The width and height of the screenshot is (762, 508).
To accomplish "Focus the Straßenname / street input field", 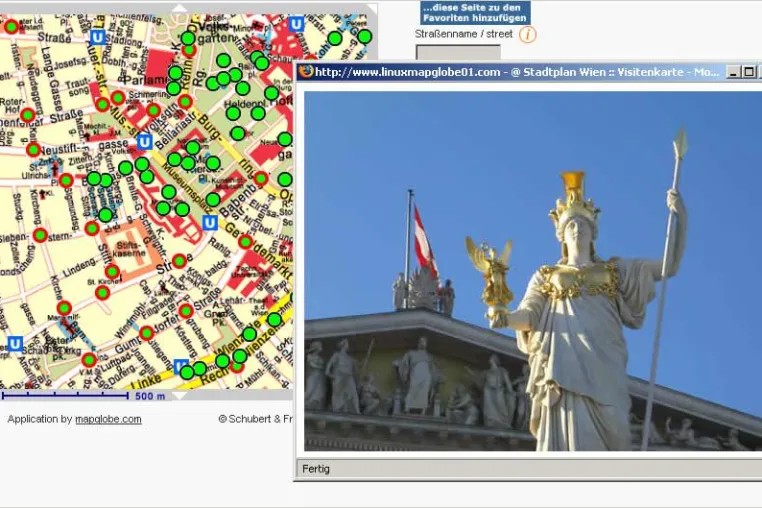I will [x=458, y=52].
